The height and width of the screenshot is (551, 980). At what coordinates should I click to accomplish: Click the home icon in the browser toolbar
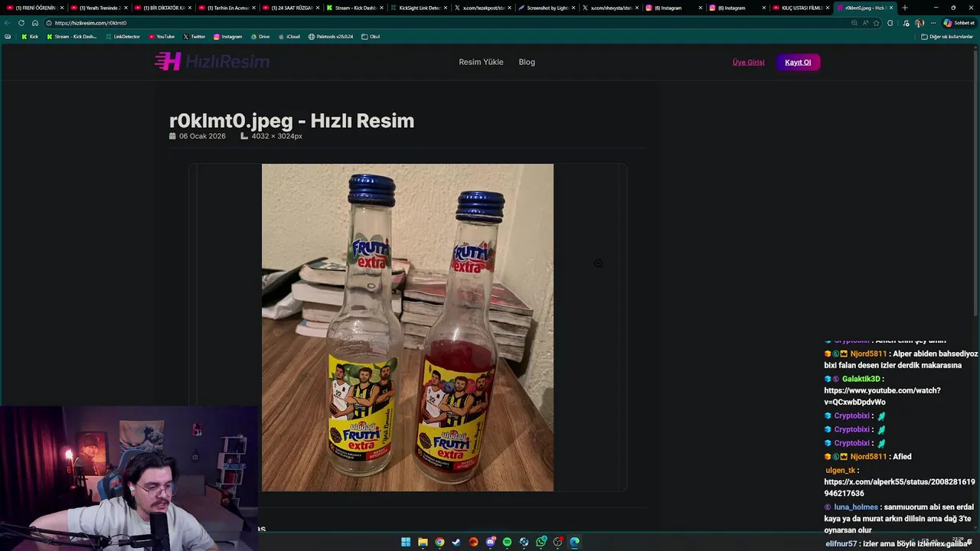[34, 23]
